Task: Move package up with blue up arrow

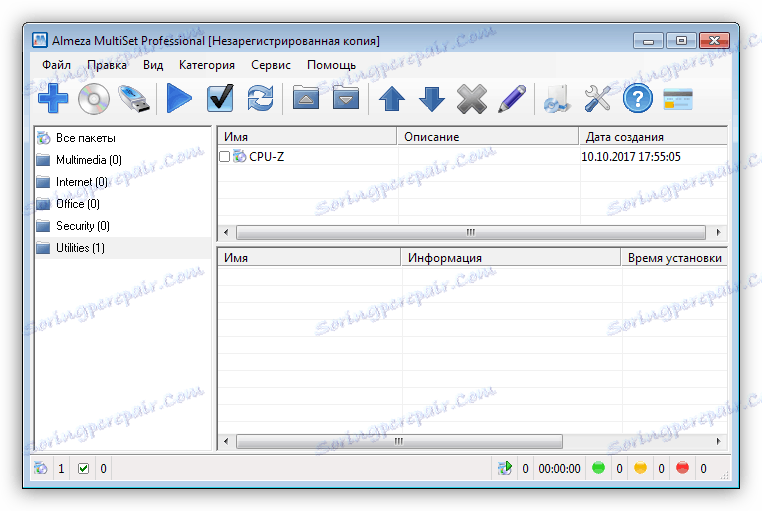Action: [x=392, y=99]
